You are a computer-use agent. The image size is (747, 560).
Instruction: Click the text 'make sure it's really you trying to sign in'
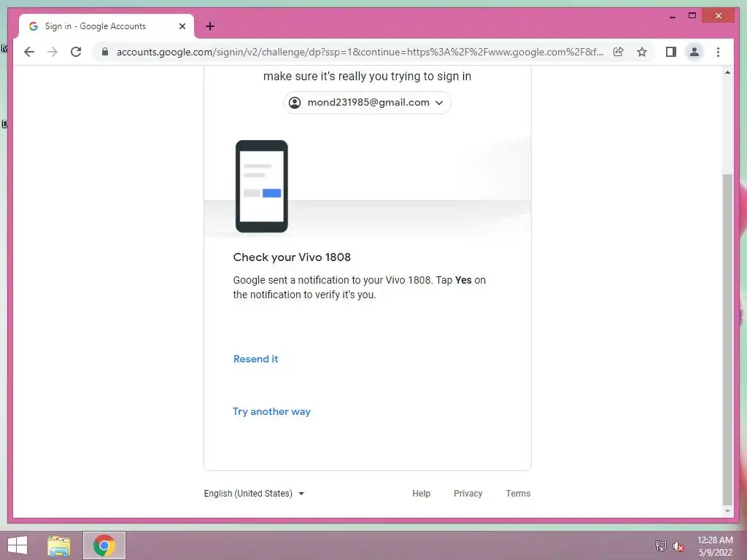(x=367, y=76)
